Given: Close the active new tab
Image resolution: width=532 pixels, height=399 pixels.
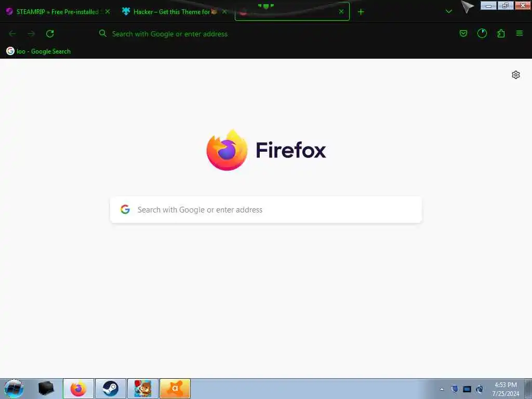Looking at the screenshot, I should (341, 11).
